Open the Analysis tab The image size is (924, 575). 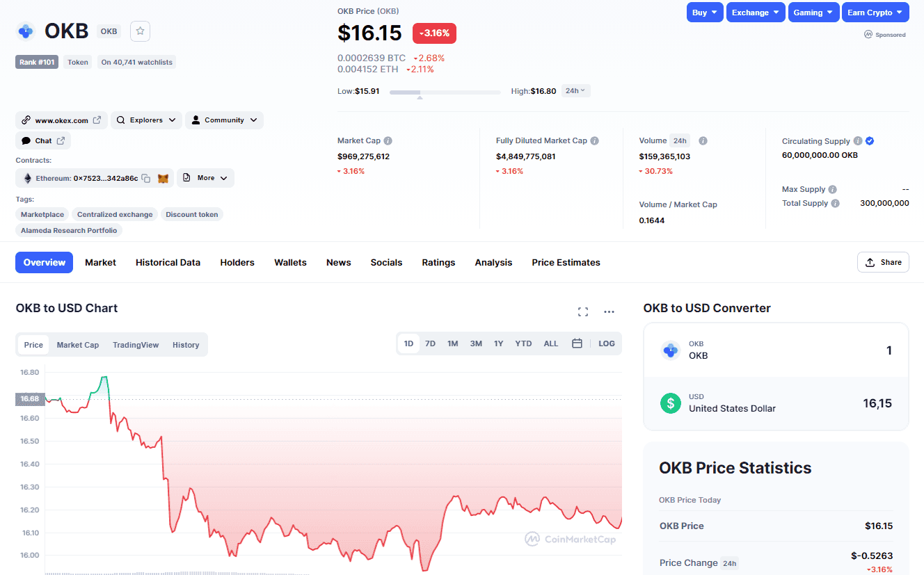[493, 262]
